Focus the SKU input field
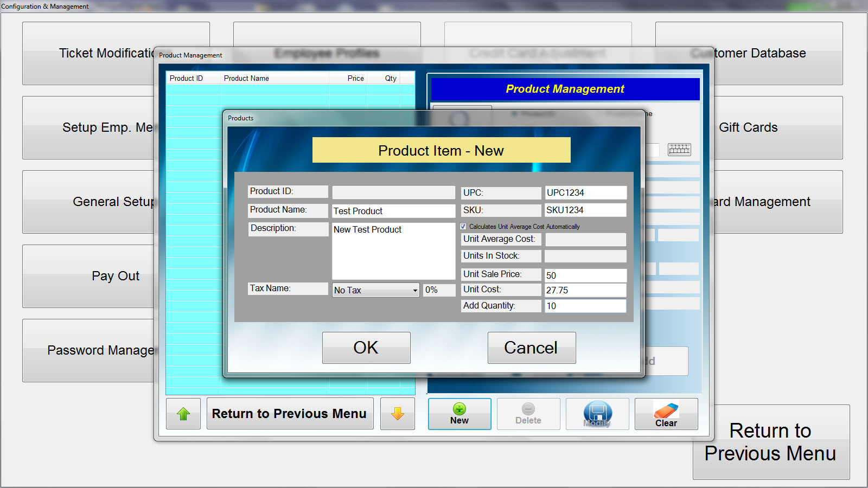 coord(585,210)
